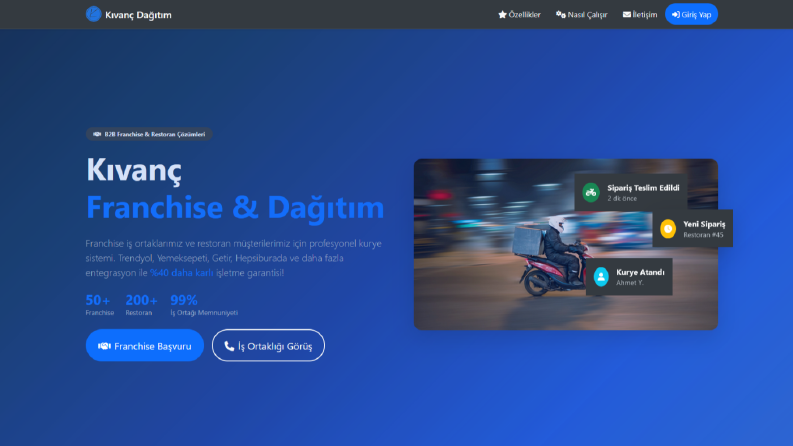Click the cyan user Kurye Atandı icon
Screen dimensions: 793x446
tap(601, 277)
